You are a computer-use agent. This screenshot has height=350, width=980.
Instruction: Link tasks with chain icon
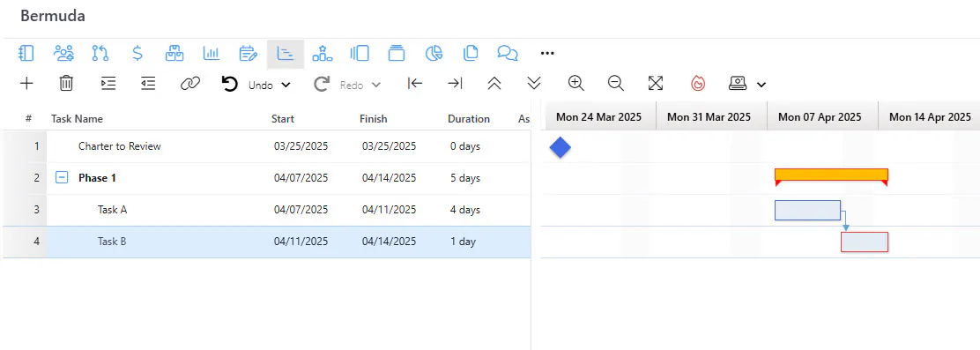(x=190, y=84)
